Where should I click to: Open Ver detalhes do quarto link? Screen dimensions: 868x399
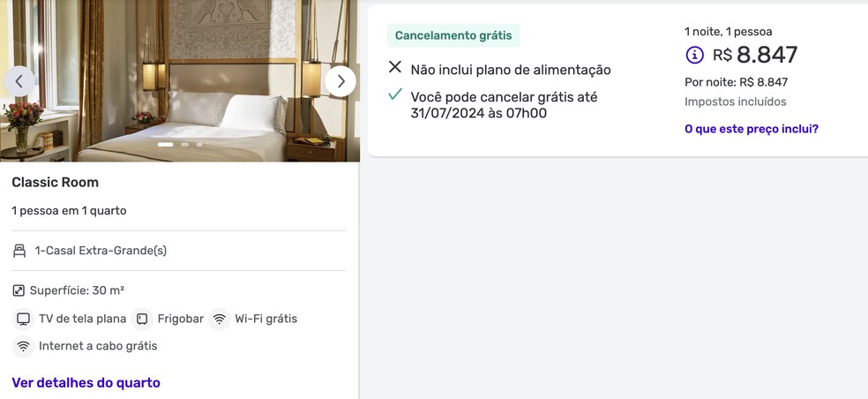(86, 383)
